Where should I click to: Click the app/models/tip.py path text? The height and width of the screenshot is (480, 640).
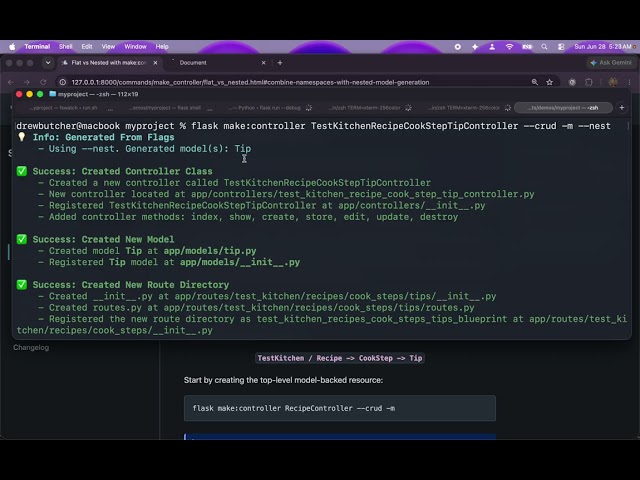coord(210,251)
